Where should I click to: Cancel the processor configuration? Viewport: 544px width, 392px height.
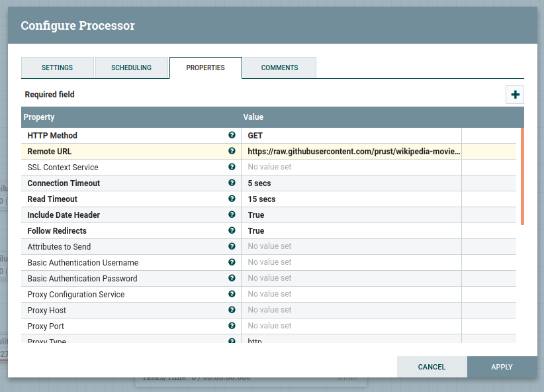click(431, 367)
